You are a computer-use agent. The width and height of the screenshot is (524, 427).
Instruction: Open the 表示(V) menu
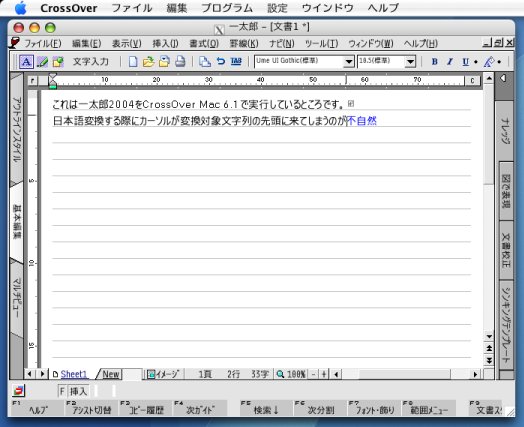(126, 43)
